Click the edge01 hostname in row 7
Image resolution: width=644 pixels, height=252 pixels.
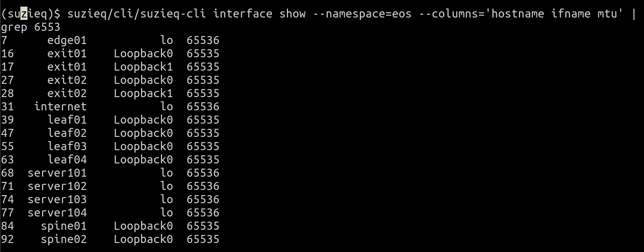pos(67,40)
